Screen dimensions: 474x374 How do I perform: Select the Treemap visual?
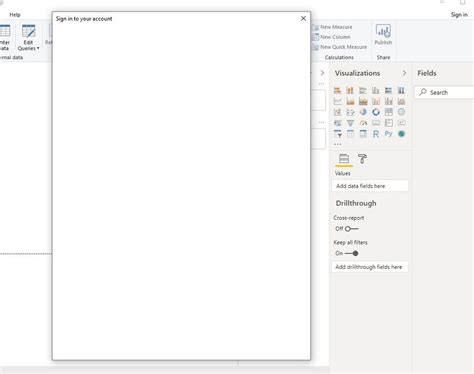point(388,112)
